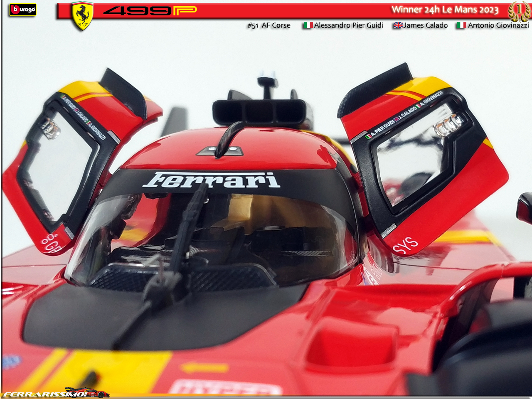The width and height of the screenshot is (532, 399).
Task: Click the Bburago logo in the corner
Action: pos(23,10)
